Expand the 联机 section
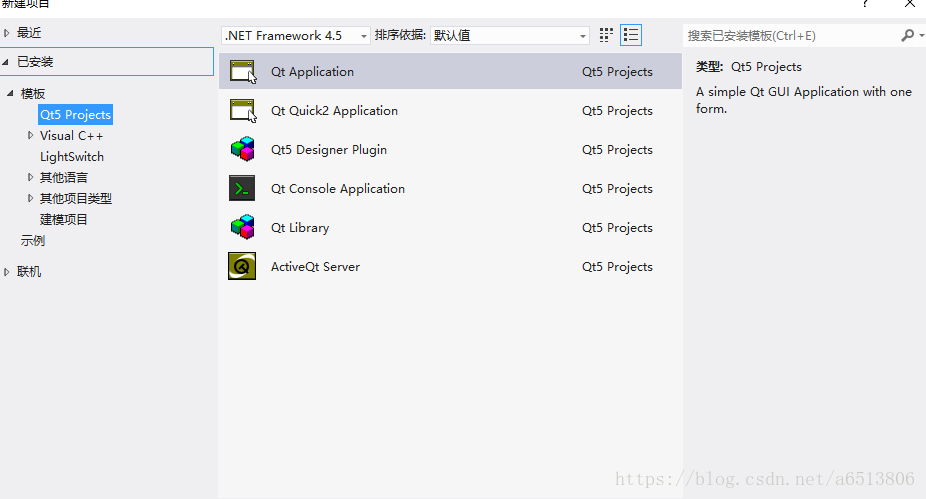 6,272
